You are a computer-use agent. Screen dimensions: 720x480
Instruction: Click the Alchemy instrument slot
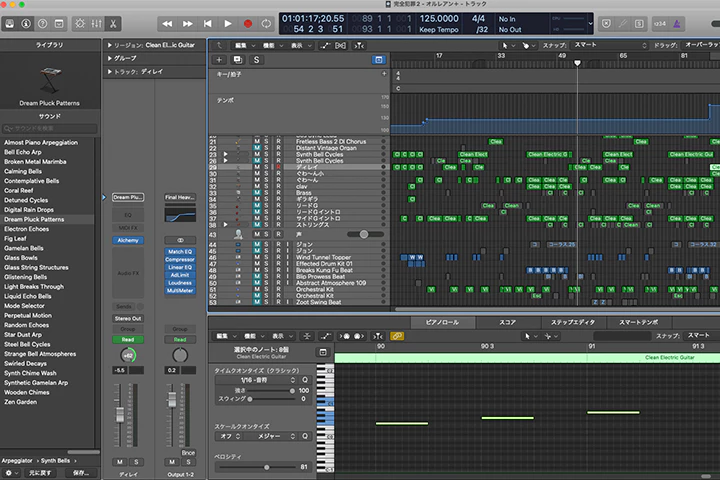128,240
